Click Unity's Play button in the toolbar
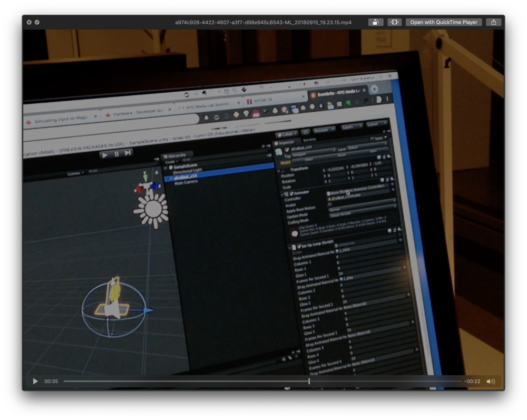The height and width of the screenshot is (420, 527). click(x=105, y=154)
